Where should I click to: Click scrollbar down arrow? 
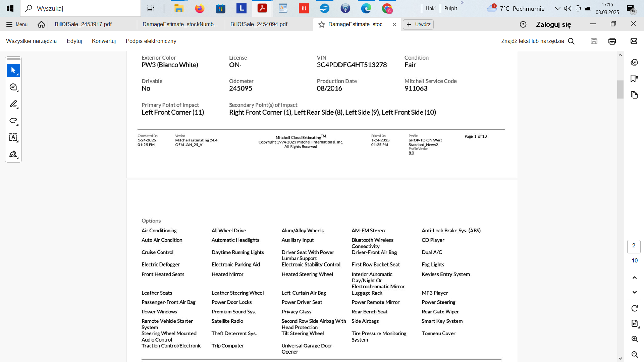(x=620, y=358)
